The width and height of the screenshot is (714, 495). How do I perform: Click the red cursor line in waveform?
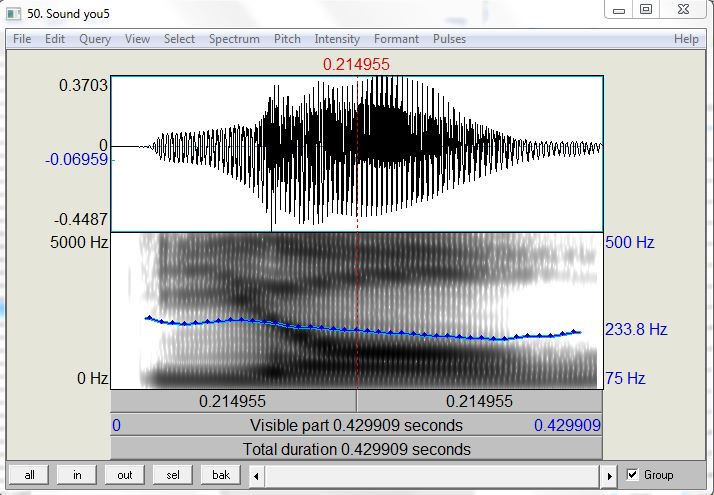[357, 155]
